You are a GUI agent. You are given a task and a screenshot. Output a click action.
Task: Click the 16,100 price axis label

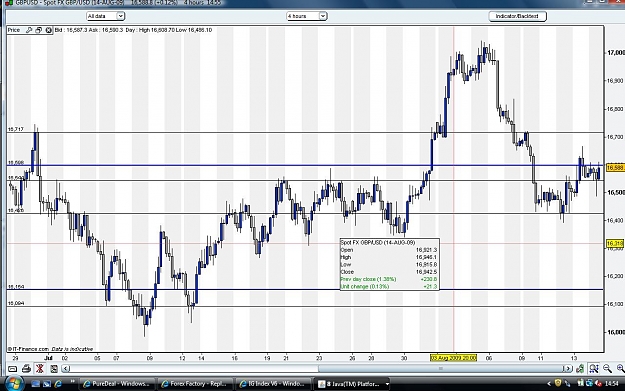tap(615, 304)
